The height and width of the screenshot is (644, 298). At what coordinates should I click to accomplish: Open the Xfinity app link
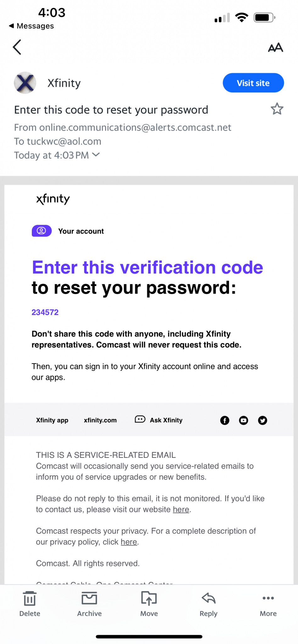tap(52, 420)
